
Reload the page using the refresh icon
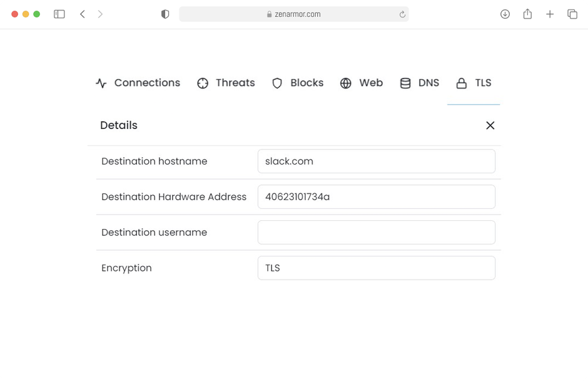coord(402,14)
